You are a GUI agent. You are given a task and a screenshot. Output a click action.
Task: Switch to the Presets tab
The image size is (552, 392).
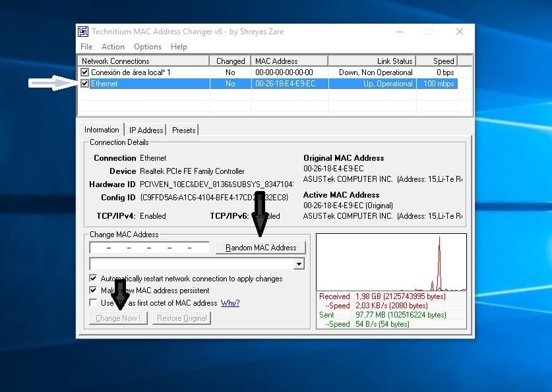[x=183, y=130]
